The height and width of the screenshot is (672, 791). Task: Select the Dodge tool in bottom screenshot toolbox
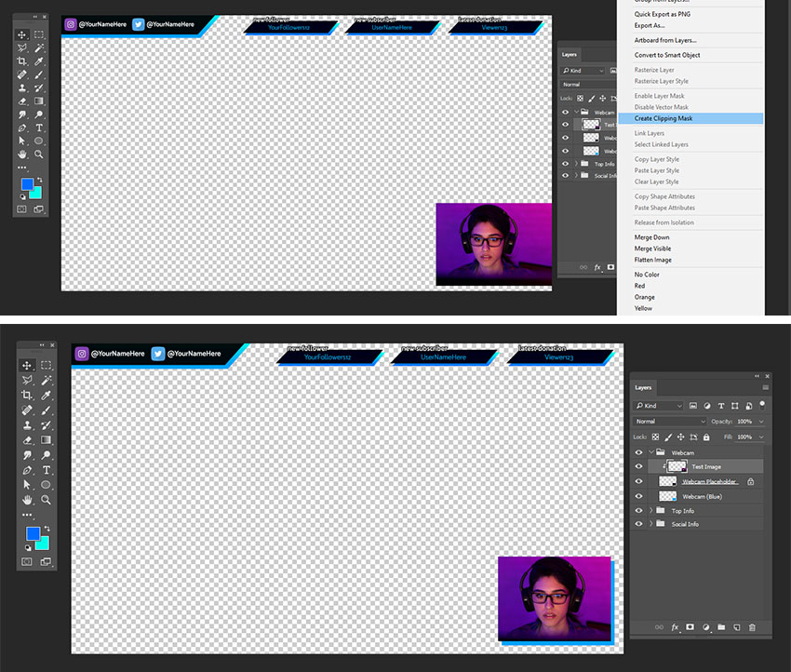(46, 455)
